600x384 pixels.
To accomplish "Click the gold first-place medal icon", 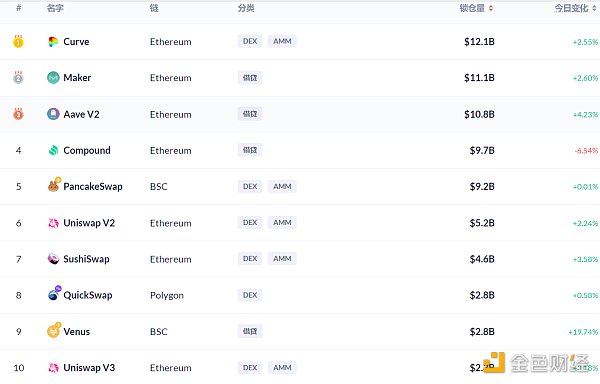I will click(x=18, y=41).
